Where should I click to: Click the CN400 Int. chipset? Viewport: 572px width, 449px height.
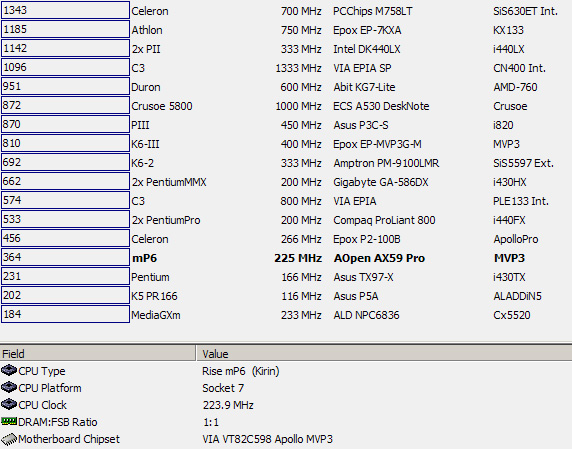(519, 68)
